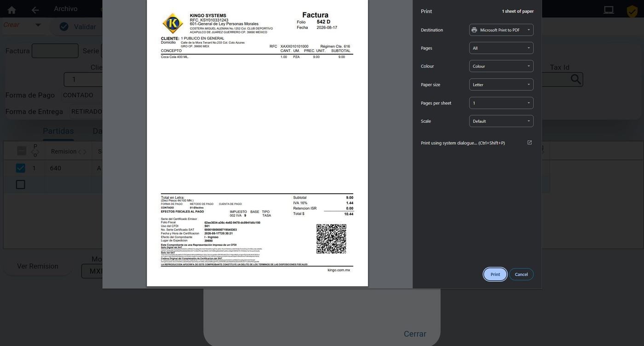Open the Scale dropdown set to Default

coord(501,121)
